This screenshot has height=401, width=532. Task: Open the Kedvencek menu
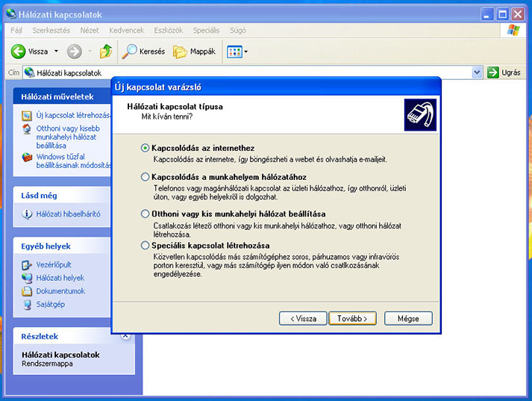coord(127,31)
